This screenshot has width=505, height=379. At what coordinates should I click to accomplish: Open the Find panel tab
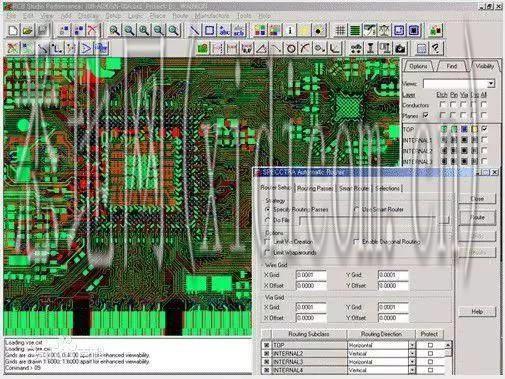point(451,66)
